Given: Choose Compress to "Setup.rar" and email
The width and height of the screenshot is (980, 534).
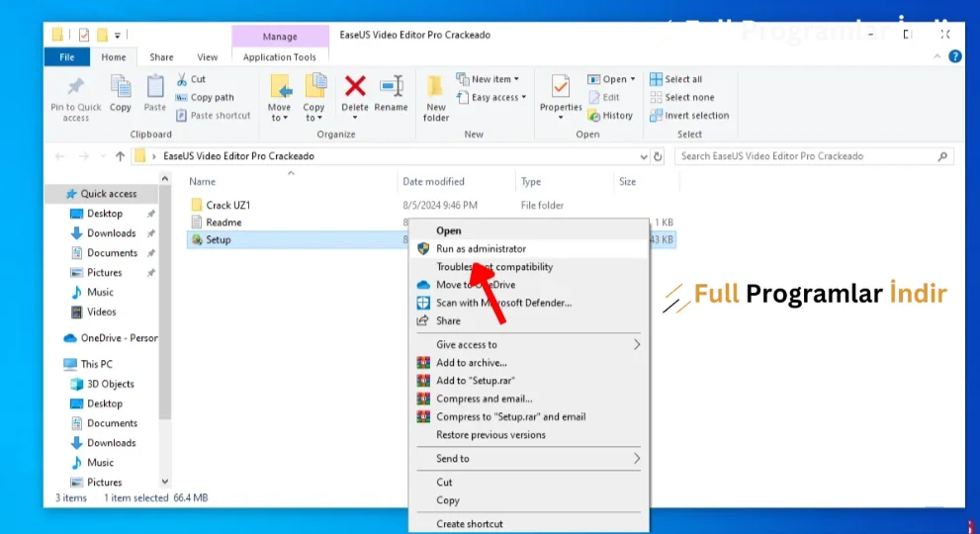Looking at the screenshot, I should click(x=529, y=417).
